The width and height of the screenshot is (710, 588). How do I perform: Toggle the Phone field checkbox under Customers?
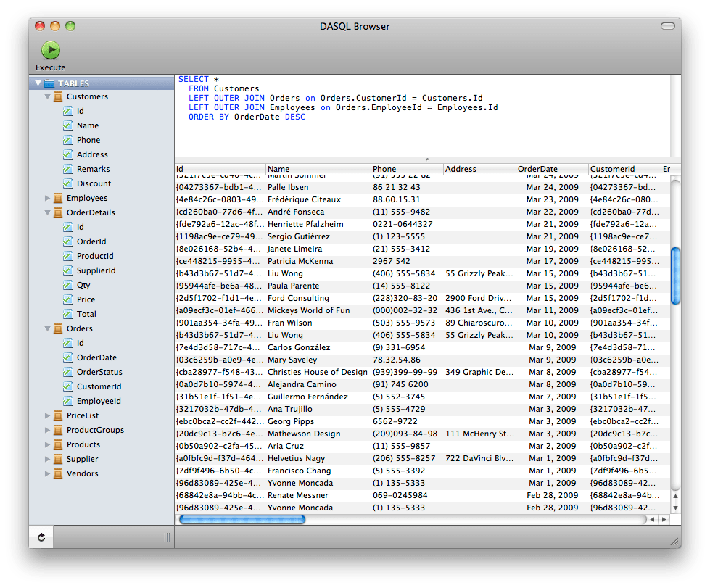click(69, 140)
